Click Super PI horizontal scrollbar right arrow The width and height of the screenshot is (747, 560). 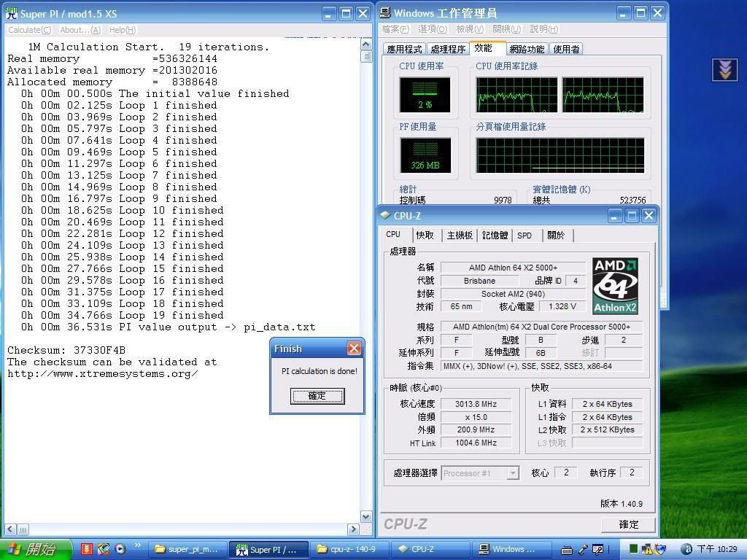(353, 529)
